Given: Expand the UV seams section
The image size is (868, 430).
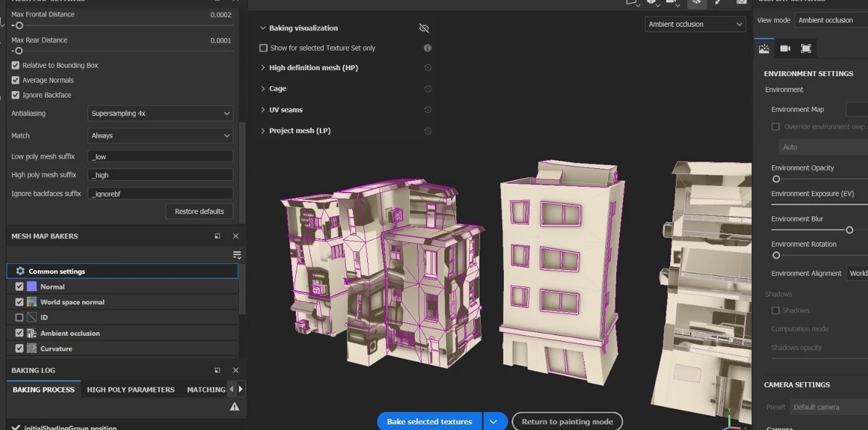Looking at the screenshot, I should click(x=263, y=110).
